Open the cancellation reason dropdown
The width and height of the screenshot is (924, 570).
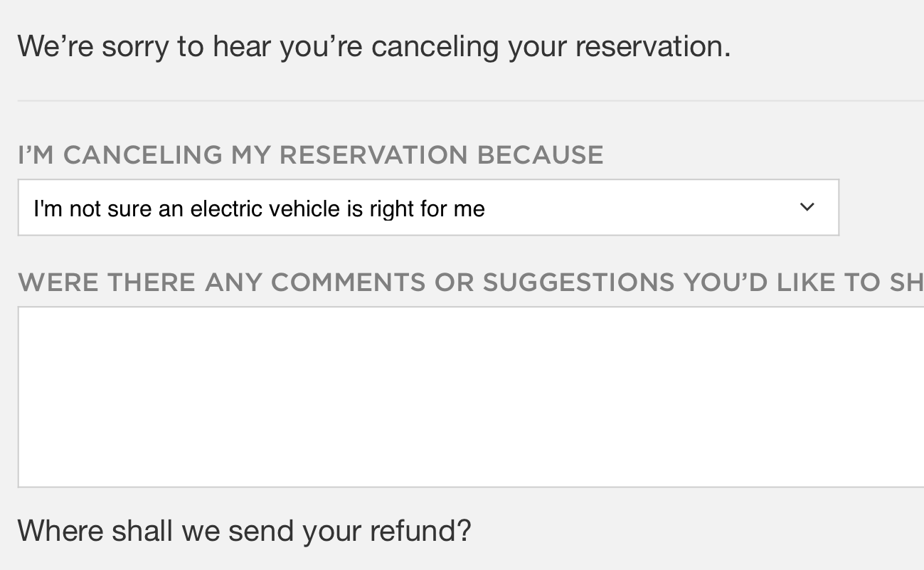pyautogui.click(x=428, y=208)
